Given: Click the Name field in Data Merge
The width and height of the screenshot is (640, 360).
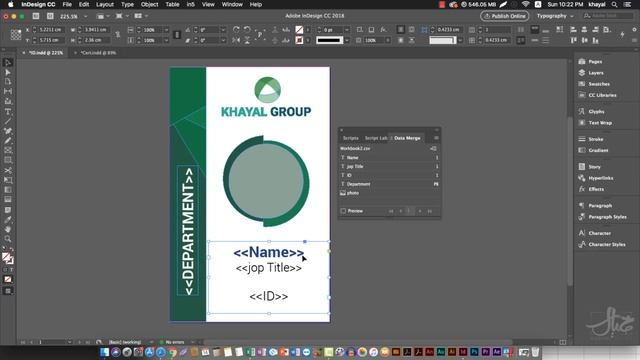Looking at the screenshot, I should click(x=389, y=158).
